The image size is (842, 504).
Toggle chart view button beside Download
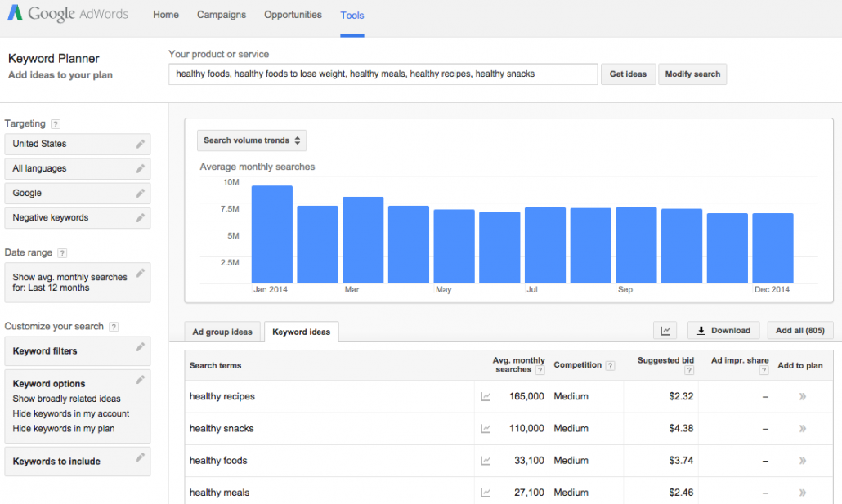click(x=665, y=331)
